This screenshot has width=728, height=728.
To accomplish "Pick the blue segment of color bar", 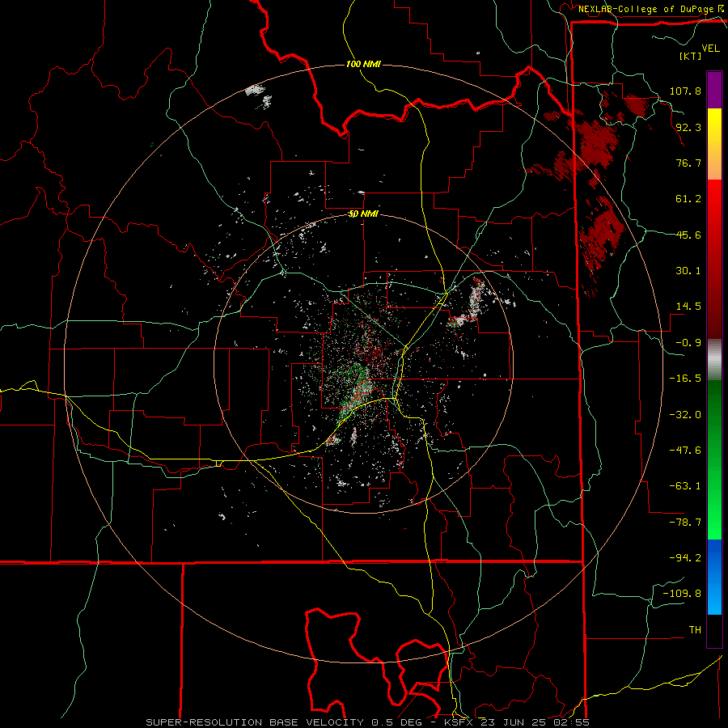I will click(x=714, y=577).
